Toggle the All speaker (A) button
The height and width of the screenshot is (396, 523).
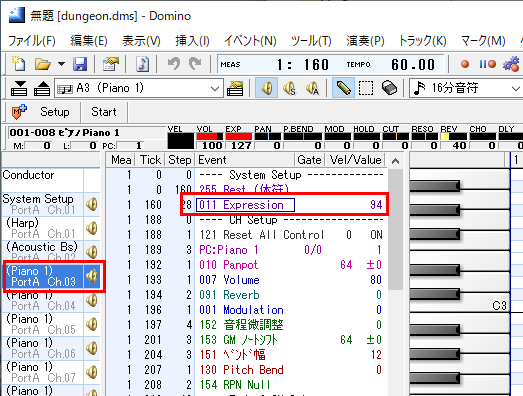(x=313, y=89)
